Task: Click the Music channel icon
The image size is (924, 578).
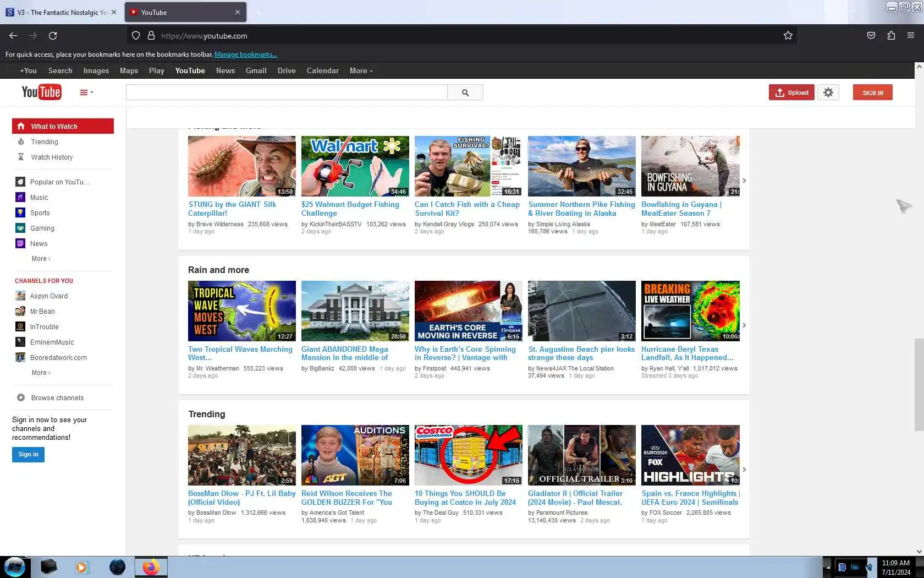Action: coord(20,197)
